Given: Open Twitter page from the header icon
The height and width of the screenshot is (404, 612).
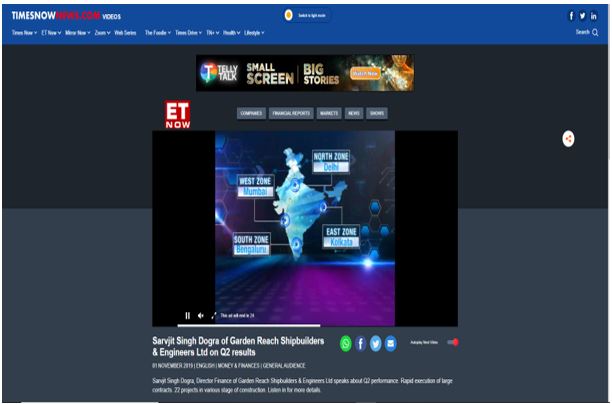Looking at the screenshot, I should click(582, 16).
